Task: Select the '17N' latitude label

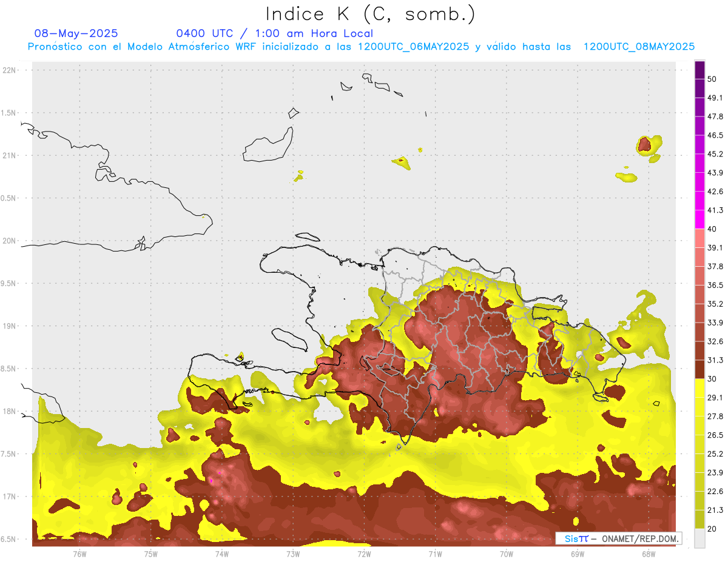Action: 9,497
